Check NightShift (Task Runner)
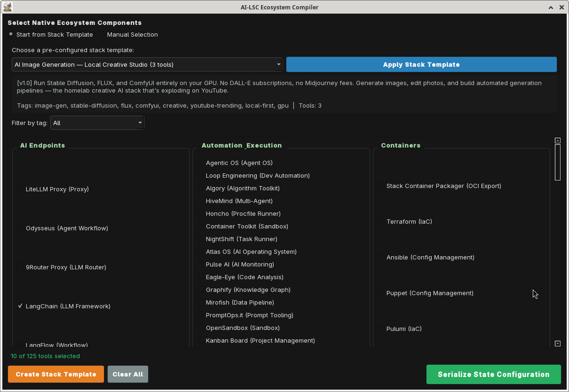The width and height of the screenshot is (569, 392). [x=237, y=239]
